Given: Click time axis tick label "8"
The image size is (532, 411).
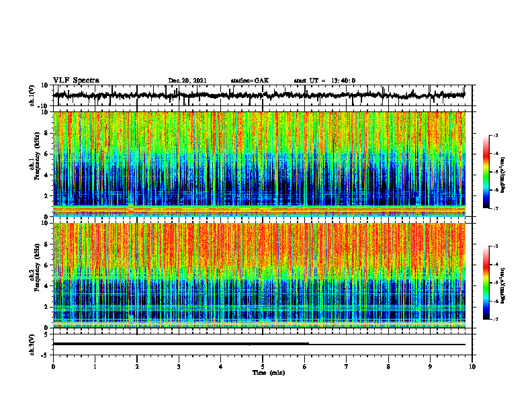Looking at the screenshot, I should 388,367.
